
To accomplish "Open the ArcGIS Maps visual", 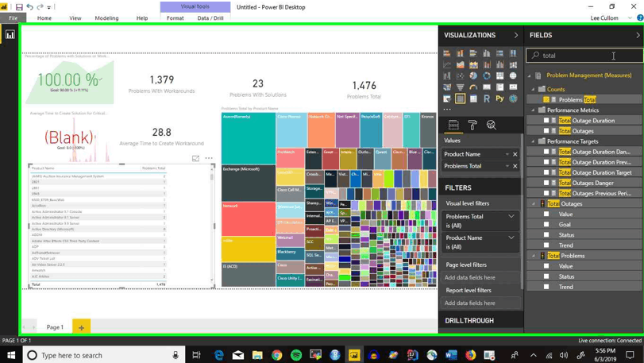I will coord(513,98).
